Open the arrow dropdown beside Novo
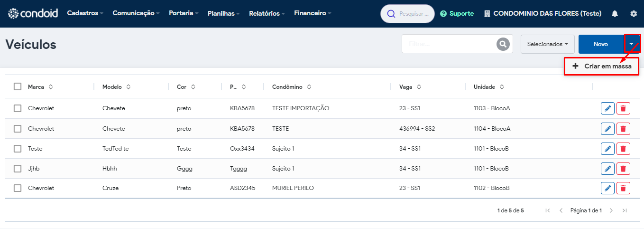The height and width of the screenshot is (229, 644). pos(632,44)
